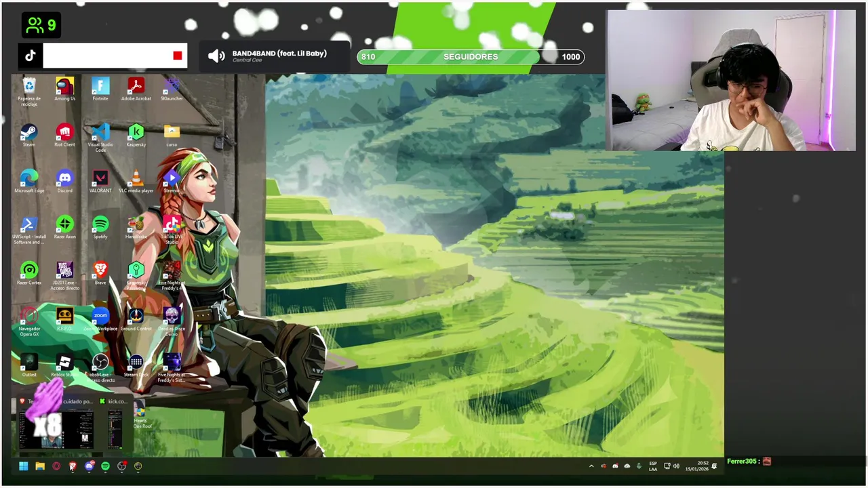Select the Riot Client desktop shortcut
The image size is (868, 488).
tap(65, 136)
